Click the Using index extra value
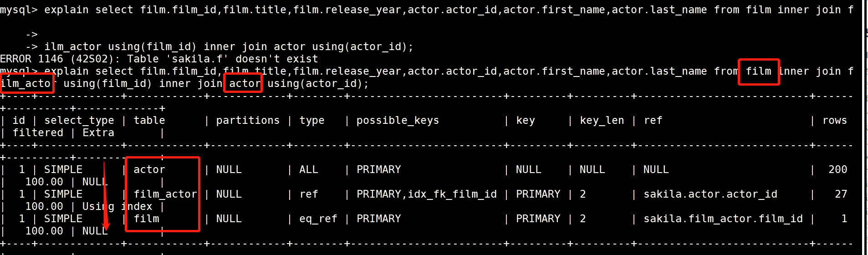Viewport: 868px width, 255px height. [117, 206]
